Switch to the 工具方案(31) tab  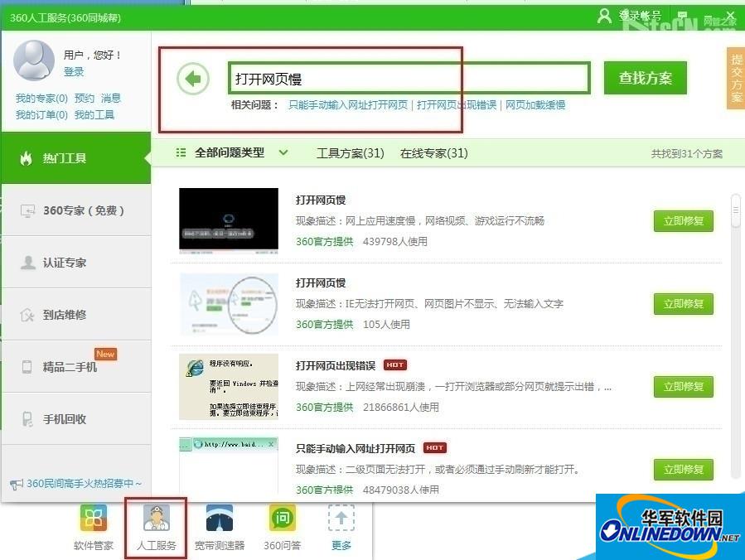click(350, 153)
